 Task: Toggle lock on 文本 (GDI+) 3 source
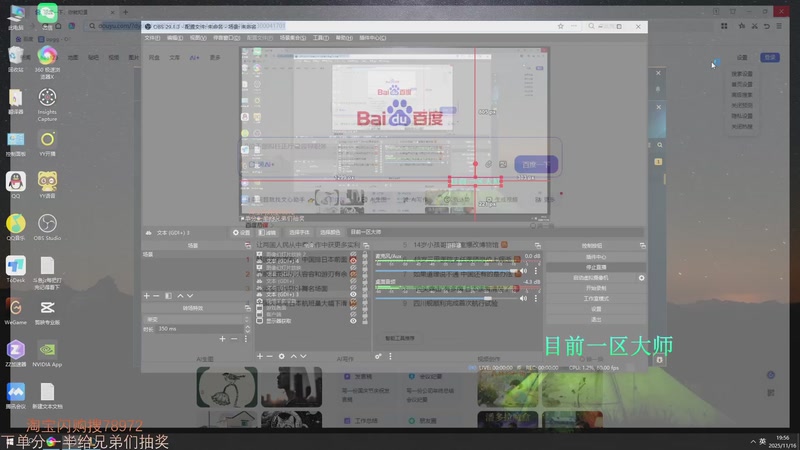(x=365, y=294)
